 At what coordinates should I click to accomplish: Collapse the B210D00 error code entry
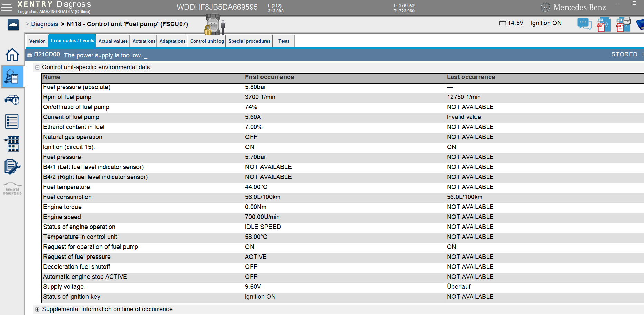[x=30, y=55]
